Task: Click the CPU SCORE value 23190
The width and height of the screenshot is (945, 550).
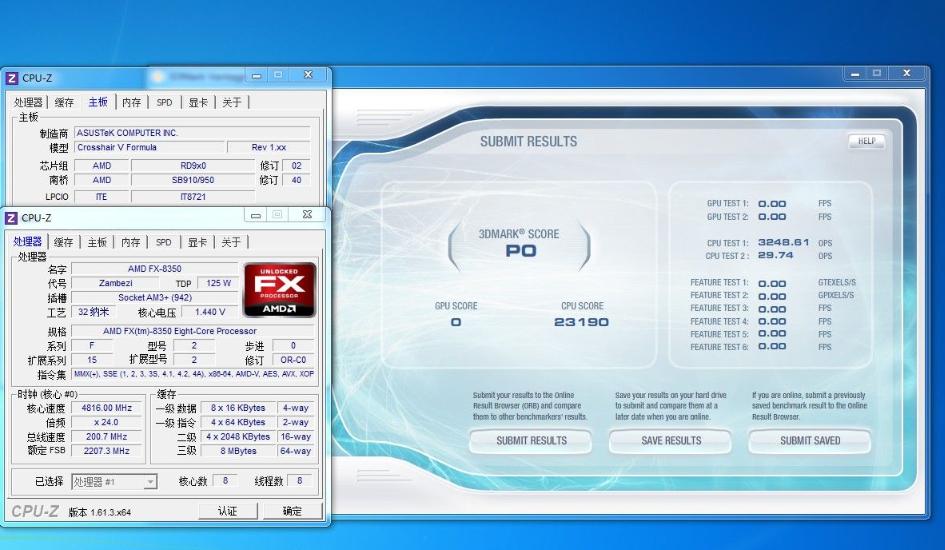Action: (581, 322)
